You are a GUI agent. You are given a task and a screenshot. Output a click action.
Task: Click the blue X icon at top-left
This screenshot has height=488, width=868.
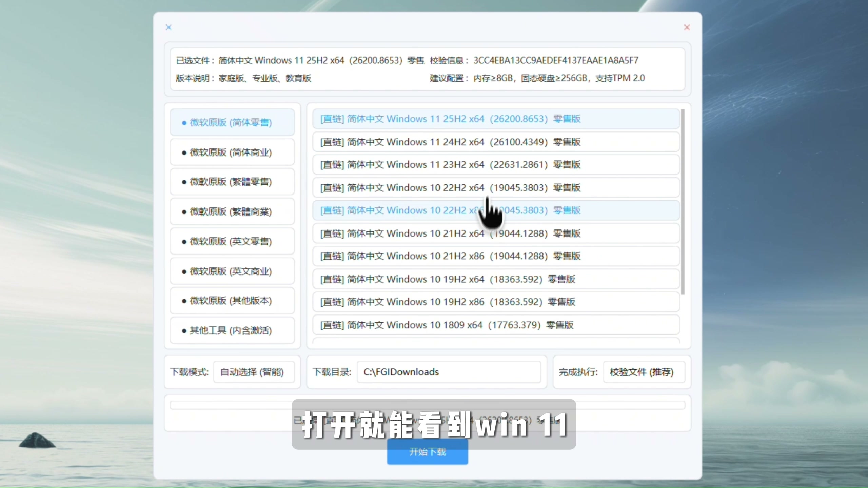(169, 27)
